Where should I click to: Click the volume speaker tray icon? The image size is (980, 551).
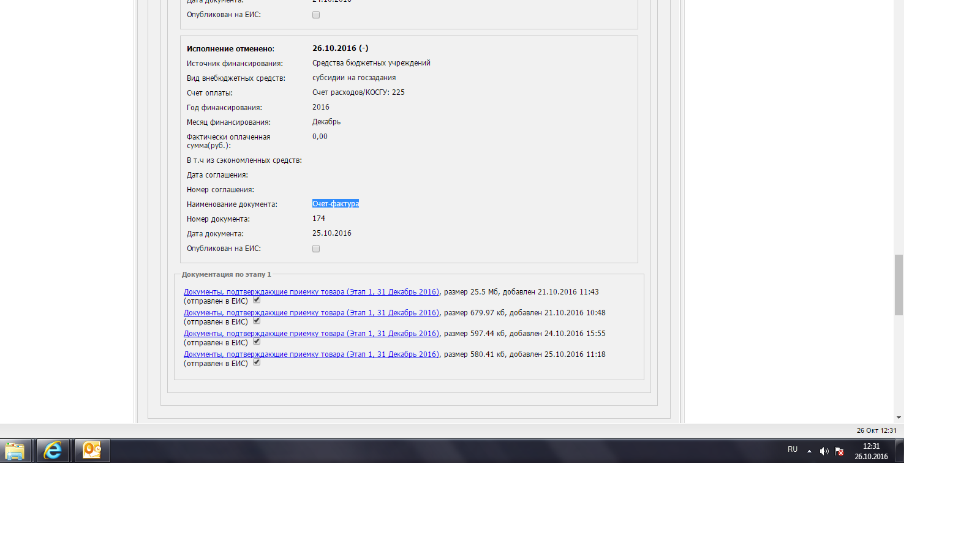click(x=824, y=451)
